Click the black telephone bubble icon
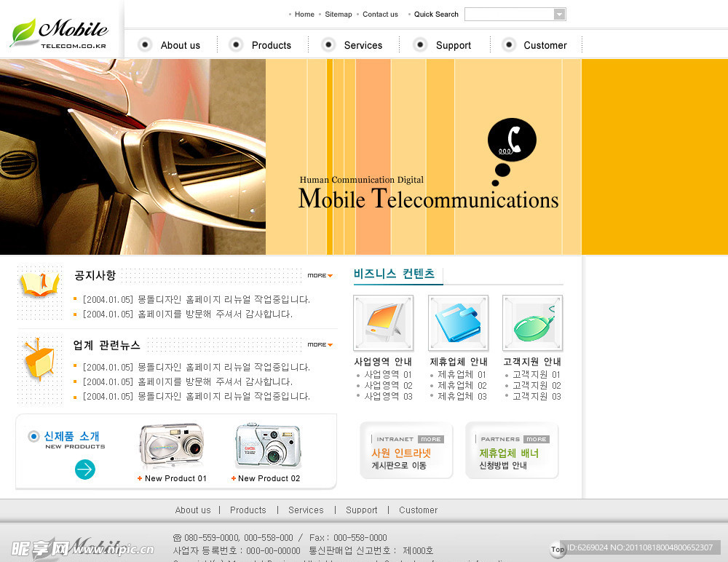The width and height of the screenshot is (728, 562). [512, 140]
